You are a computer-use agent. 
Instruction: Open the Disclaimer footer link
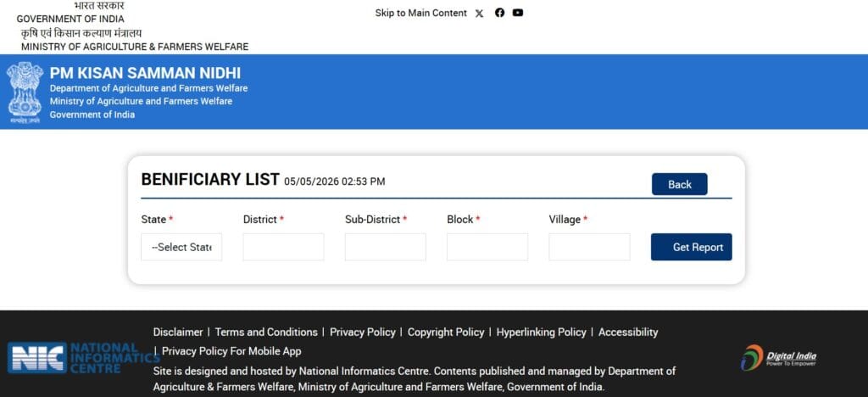click(x=178, y=333)
